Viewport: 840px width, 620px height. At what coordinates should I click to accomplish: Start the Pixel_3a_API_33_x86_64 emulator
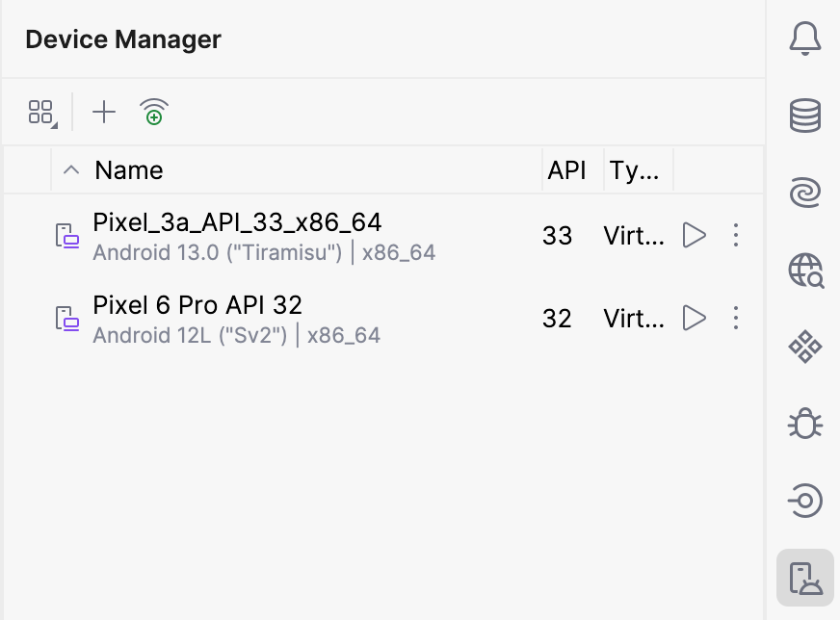[x=694, y=235]
